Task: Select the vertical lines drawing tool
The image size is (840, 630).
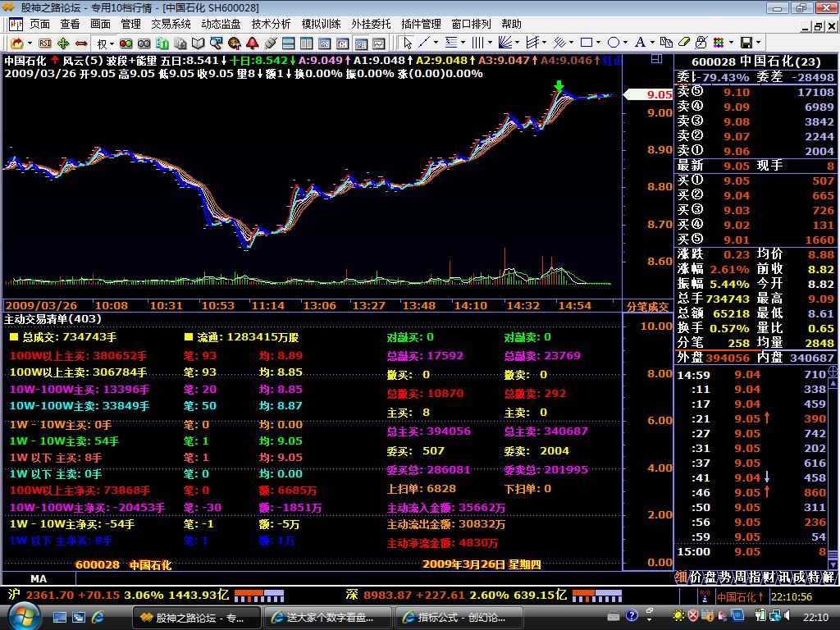Action: click(478, 43)
